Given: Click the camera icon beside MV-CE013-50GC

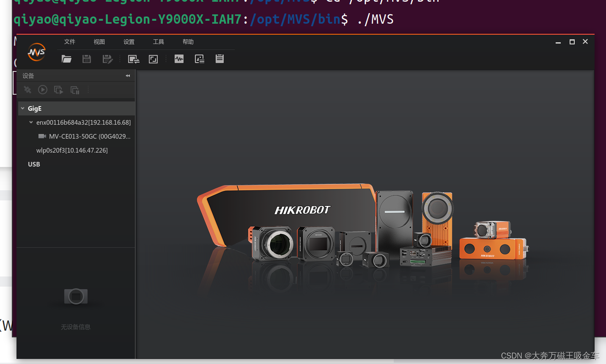Looking at the screenshot, I should click(x=42, y=136).
